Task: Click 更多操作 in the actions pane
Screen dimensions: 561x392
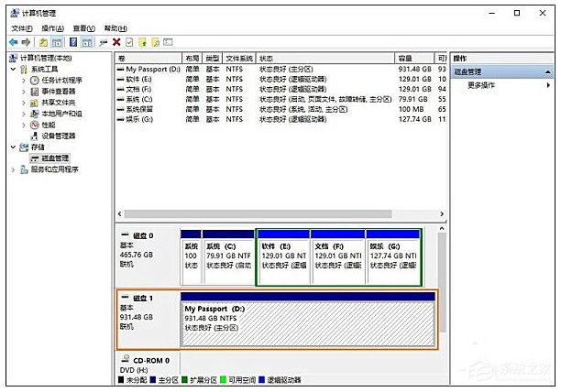Action: (x=481, y=85)
